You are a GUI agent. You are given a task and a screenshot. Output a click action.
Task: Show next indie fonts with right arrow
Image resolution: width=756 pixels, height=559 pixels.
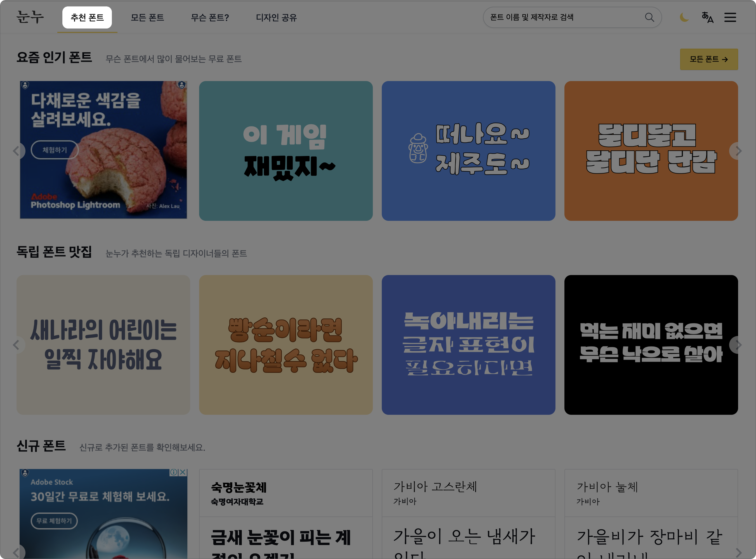(738, 345)
